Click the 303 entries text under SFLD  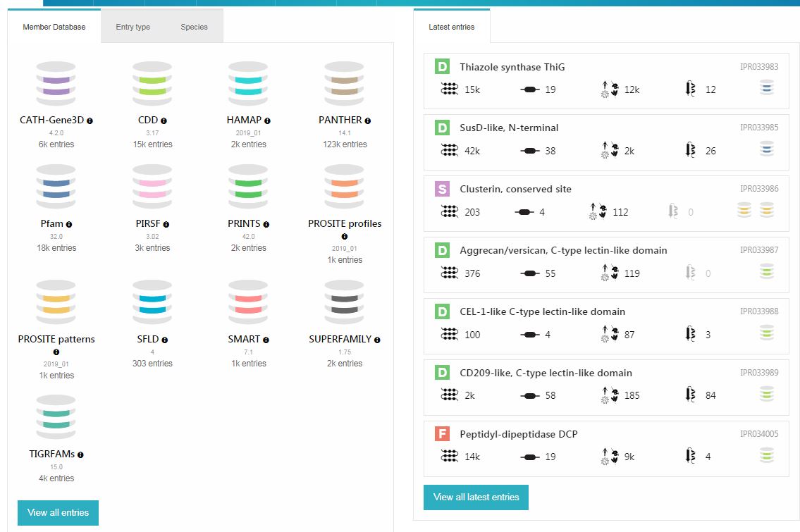coord(152,363)
